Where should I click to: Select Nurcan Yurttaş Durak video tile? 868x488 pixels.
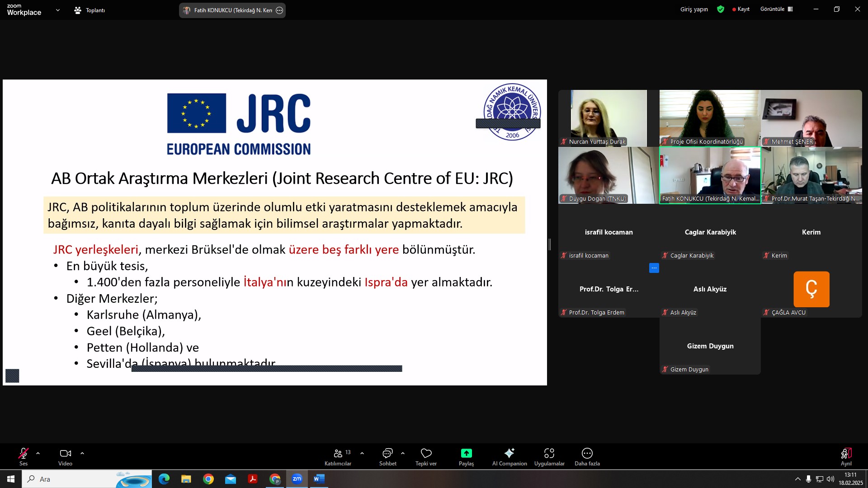coord(609,118)
